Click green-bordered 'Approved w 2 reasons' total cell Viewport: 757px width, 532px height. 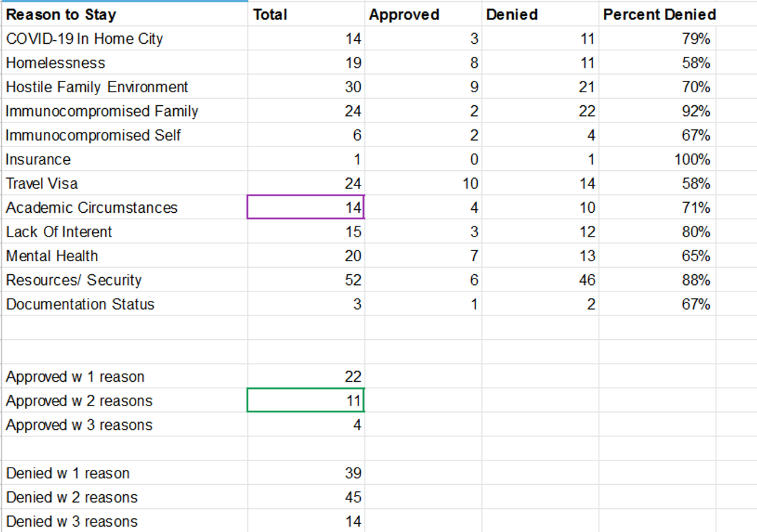pos(306,401)
